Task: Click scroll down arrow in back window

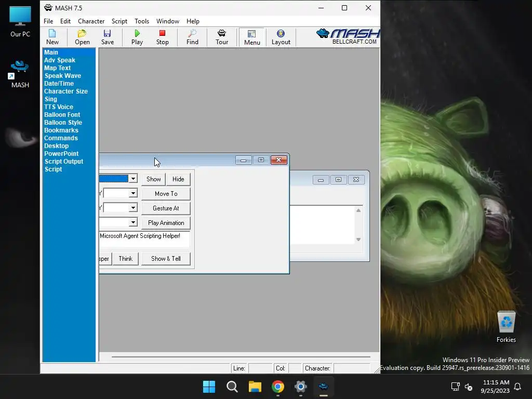Action: 358,240
